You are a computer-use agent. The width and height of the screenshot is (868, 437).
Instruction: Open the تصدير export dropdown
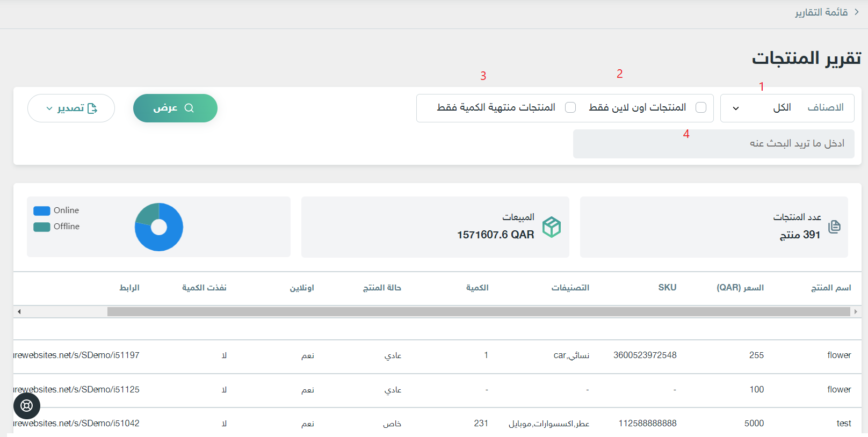[71, 108]
